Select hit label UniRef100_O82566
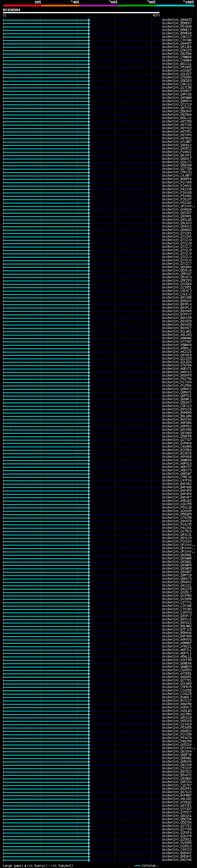197x868 pixels. [177, 54]
